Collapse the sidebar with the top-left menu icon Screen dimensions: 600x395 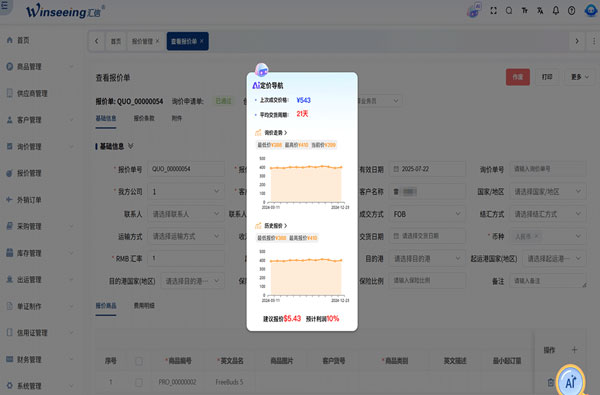coord(5,6)
